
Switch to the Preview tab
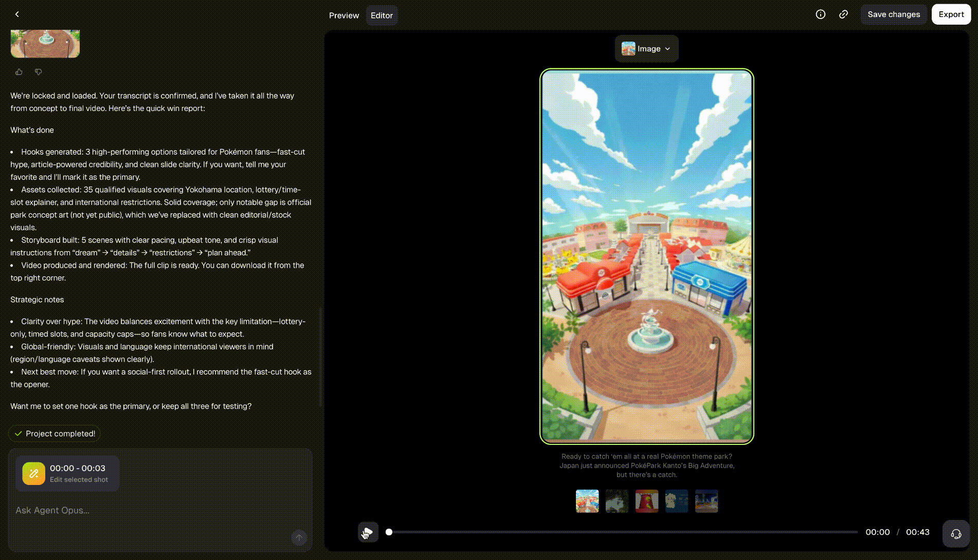pyautogui.click(x=344, y=15)
